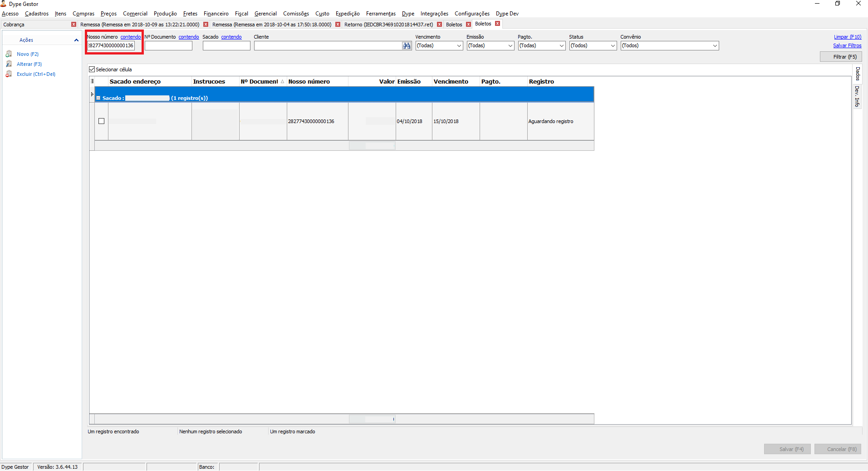Screen dimensions: 868x471
Task: Click the Filtrar (F5) button
Action: coord(841,57)
